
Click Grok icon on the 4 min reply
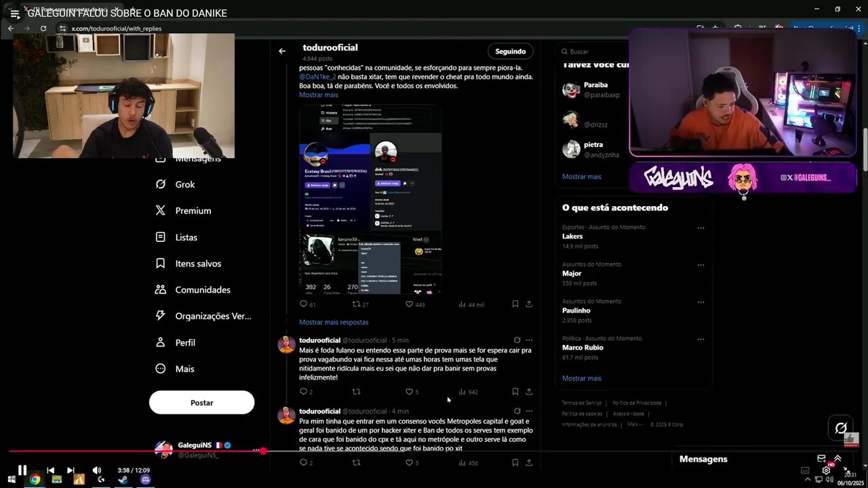[x=517, y=411]
